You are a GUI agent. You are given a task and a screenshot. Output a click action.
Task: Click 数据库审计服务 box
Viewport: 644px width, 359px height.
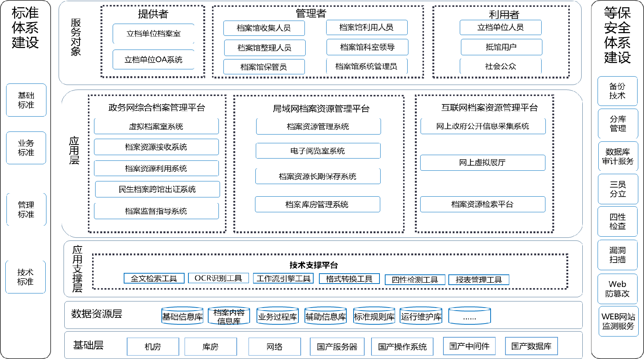pos(618,156)
